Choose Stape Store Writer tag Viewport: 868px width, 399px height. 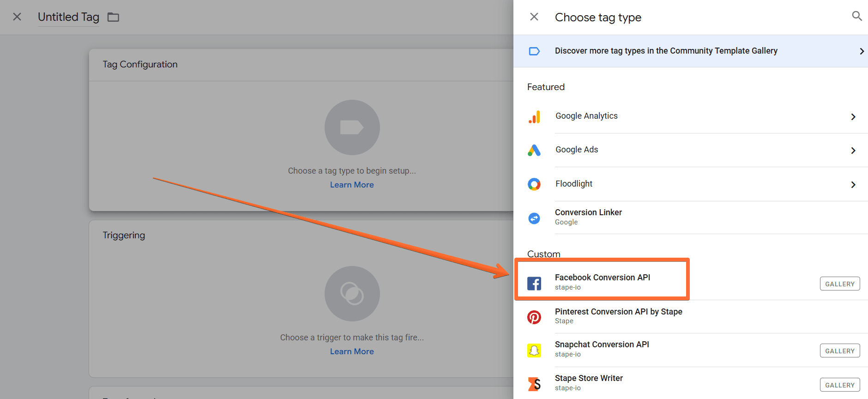691,383
